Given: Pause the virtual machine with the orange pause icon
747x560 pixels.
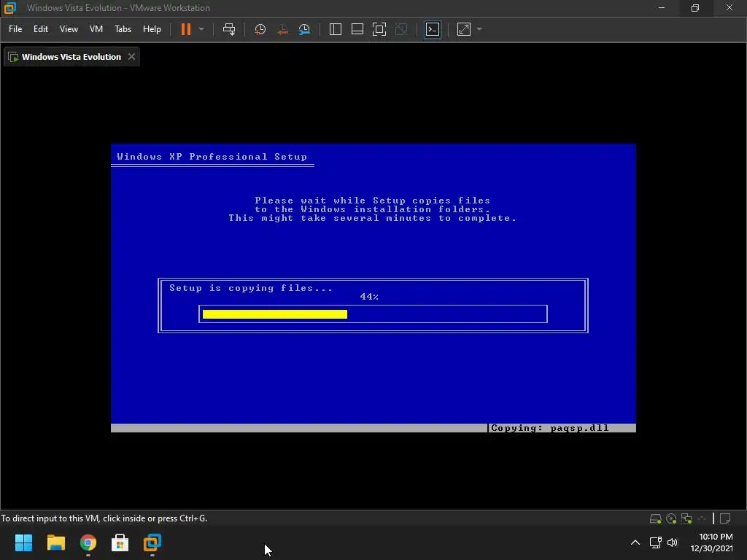Looking at the screenshot, I should [x=186, y=29].
